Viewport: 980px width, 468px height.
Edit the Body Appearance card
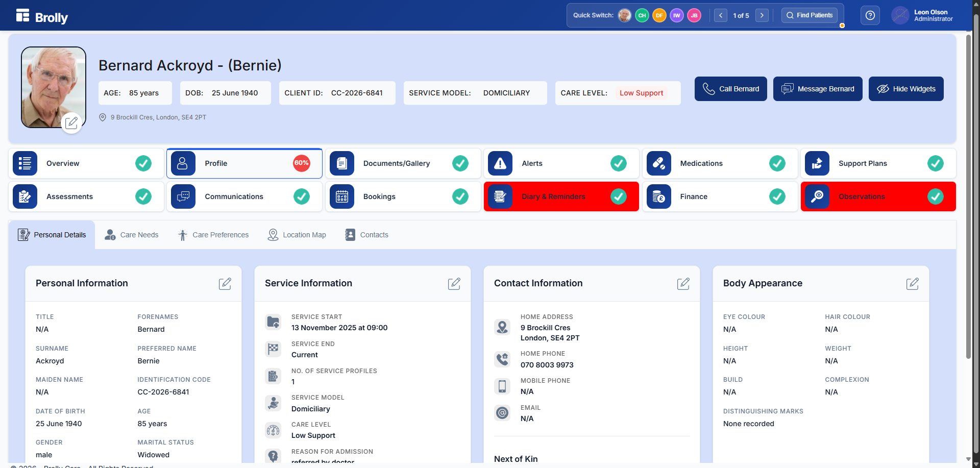pyautogui.click(x=912, y=284)
